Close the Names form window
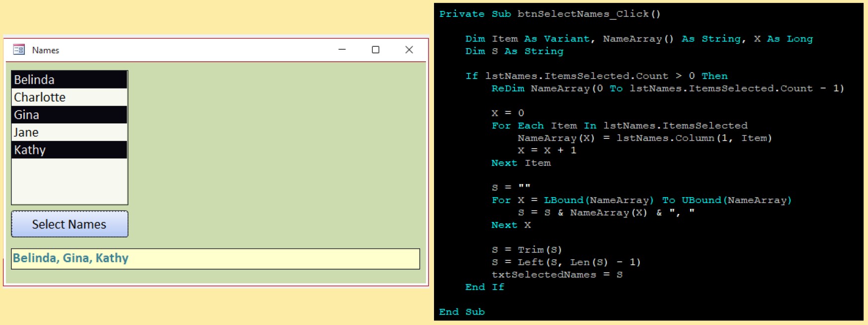This screenshot has width=868, height=325. pos(409,50)
